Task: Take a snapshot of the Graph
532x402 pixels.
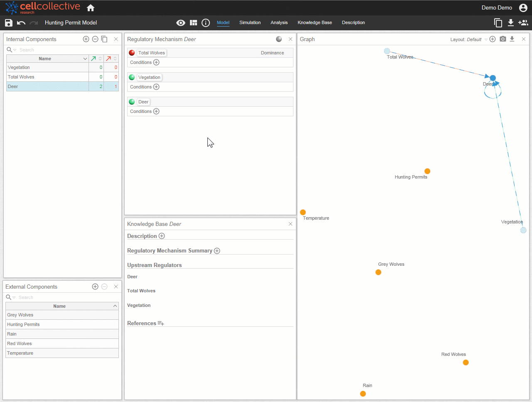Action: (x=503, y=39)
